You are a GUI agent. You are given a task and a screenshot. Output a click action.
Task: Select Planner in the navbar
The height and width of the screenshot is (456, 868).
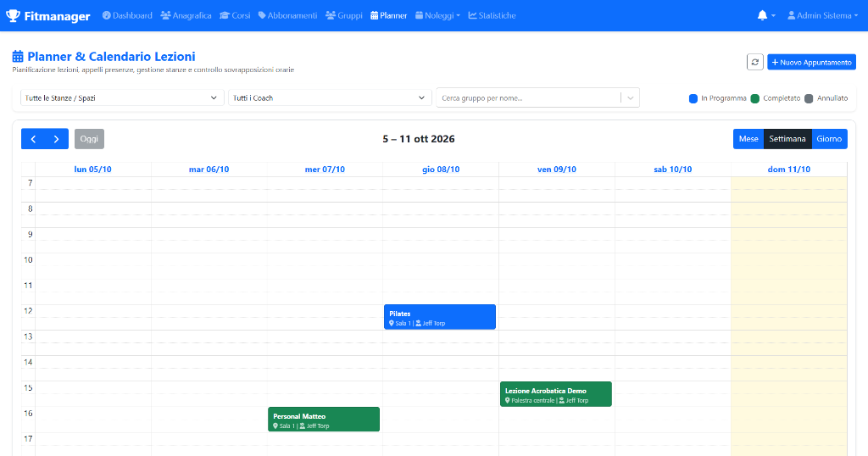388,15
